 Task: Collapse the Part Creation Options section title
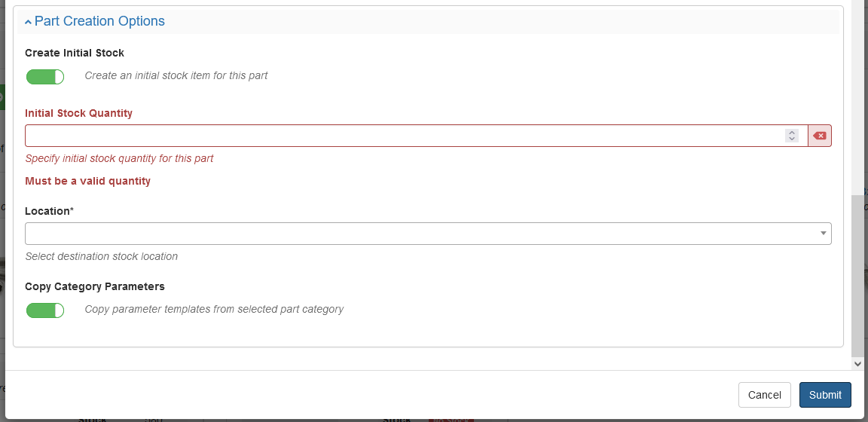tap(99, 21)
